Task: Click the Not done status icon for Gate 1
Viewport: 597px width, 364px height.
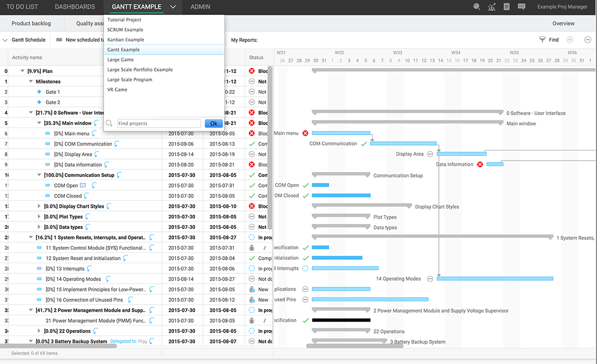Action: [252, 92]
